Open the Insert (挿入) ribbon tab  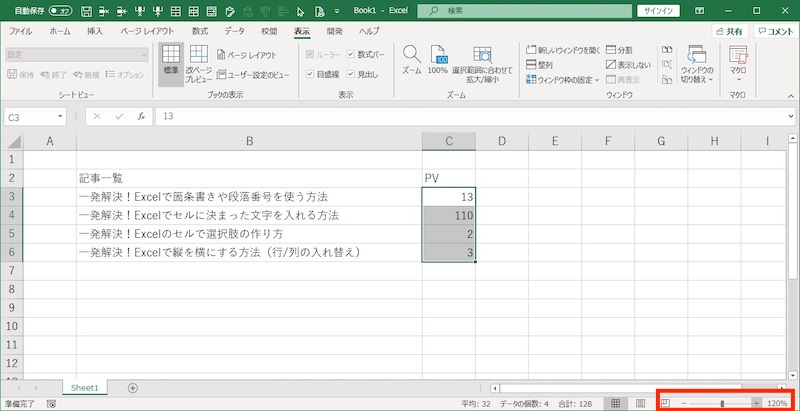(x=95, y=31)
